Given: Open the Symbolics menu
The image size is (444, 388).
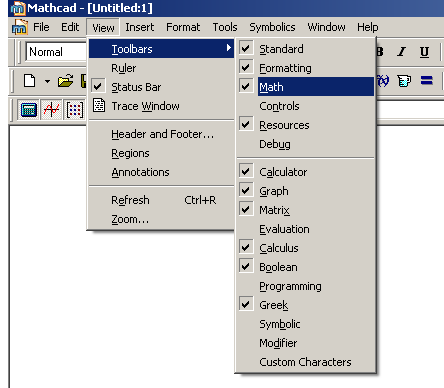Looking at the screenshot, I should point(272,27).
